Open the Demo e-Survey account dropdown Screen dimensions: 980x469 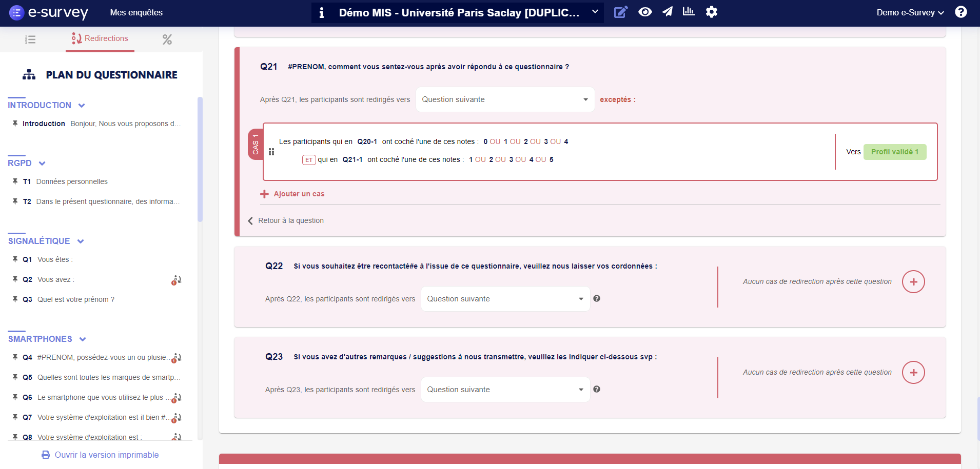[x=909, y=12]
